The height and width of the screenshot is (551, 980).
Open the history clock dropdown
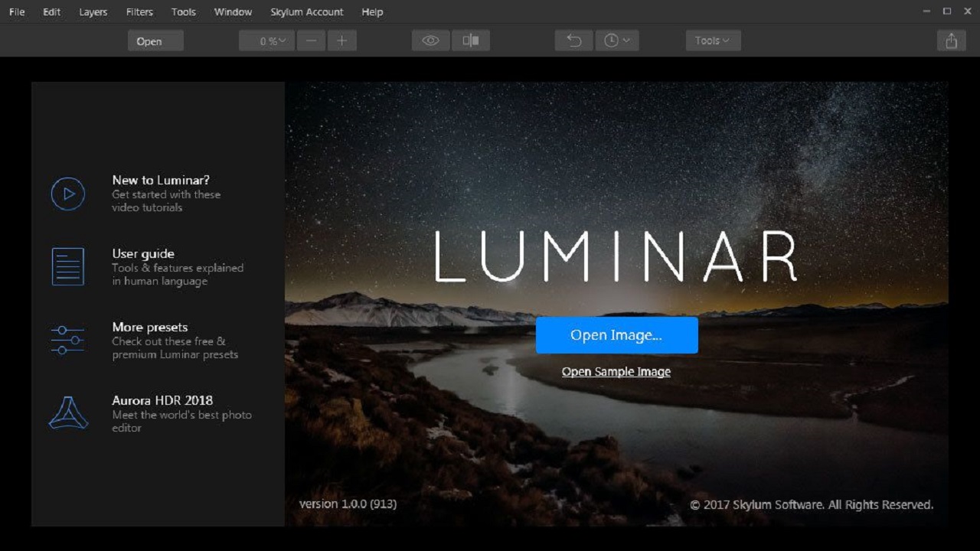coord(616,41)
